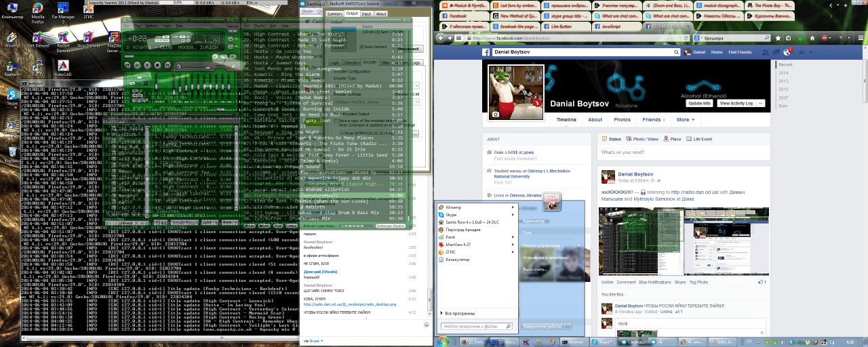868x347 pixels.
Task: Switch to the Input tab in SHOUTcast Source
Action: point(366,14)
